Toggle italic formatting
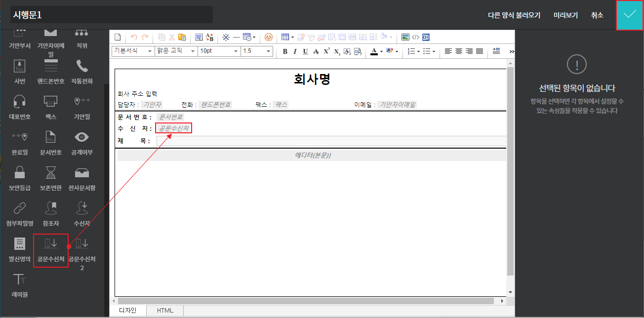The height and width of the screenshot is (318, 644). (x=295, y=51)
